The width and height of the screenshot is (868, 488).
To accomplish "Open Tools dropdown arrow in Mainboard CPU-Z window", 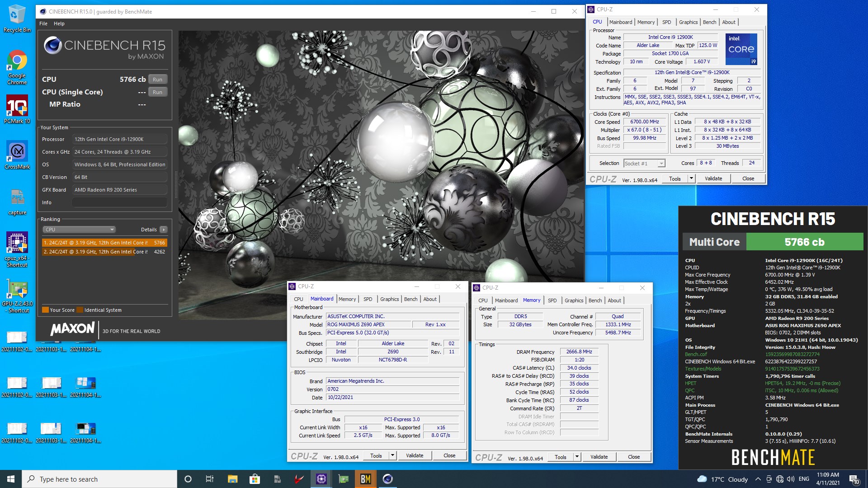I will click(392, 455).
